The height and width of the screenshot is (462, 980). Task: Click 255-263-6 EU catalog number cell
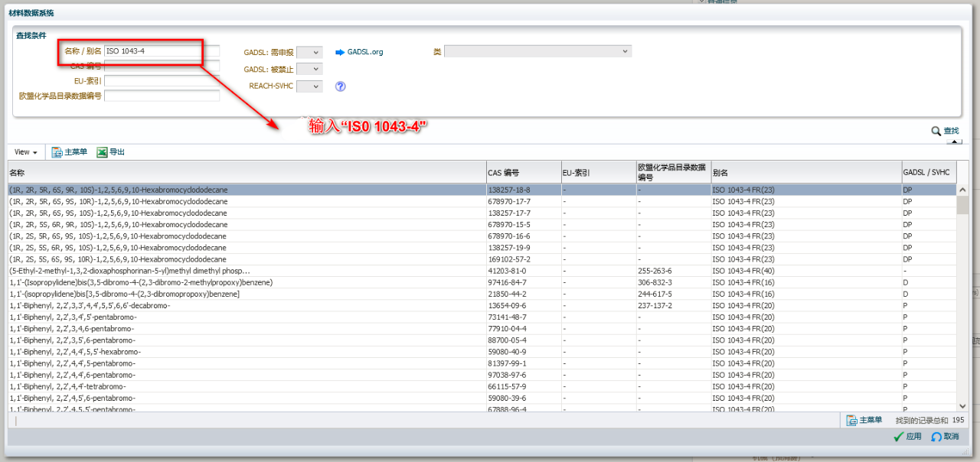coord(673,271)
